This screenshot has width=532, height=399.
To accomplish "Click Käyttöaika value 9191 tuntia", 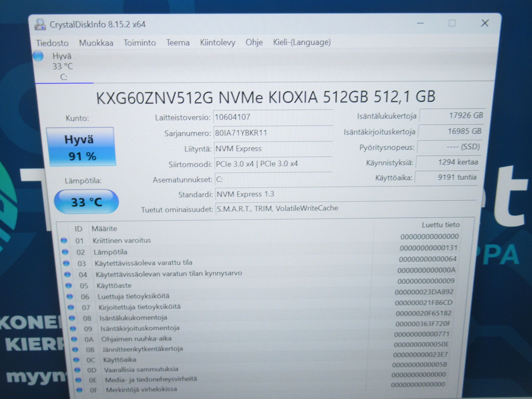I will pyautogui.click(x=447, y=177).
